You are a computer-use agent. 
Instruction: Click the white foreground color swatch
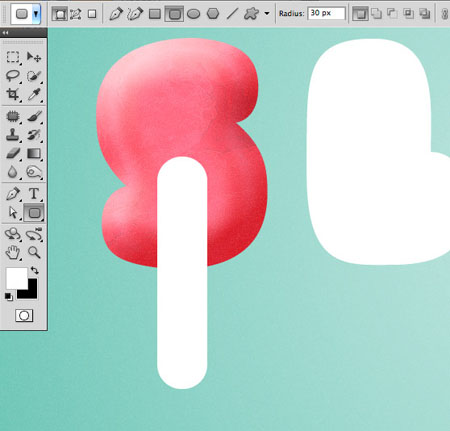(16, 278)
